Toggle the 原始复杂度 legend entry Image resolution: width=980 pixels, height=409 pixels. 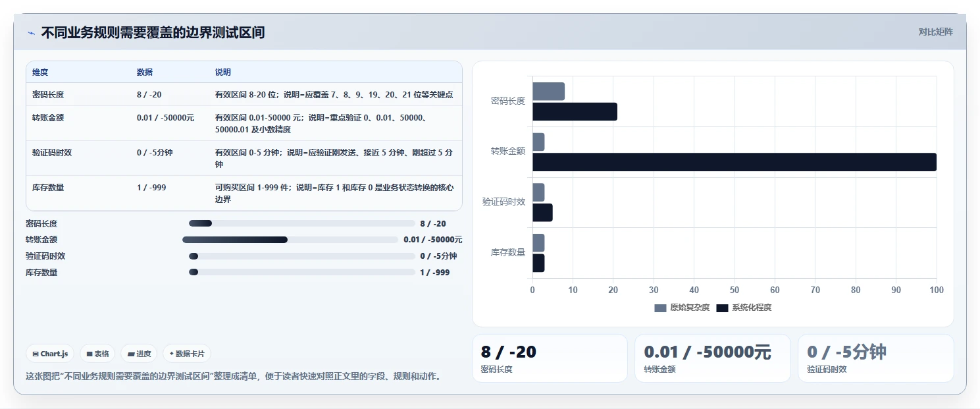tap(682, 308)
